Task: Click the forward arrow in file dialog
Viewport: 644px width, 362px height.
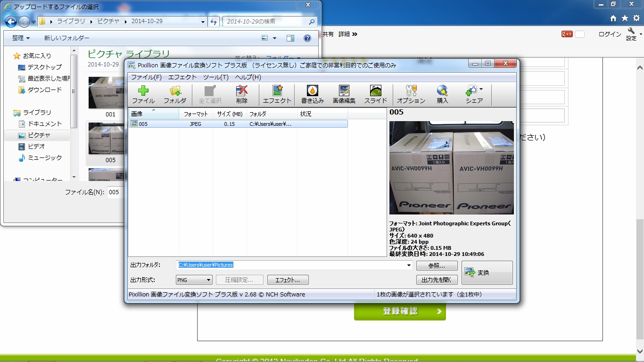Action: (x=24, y=22)
